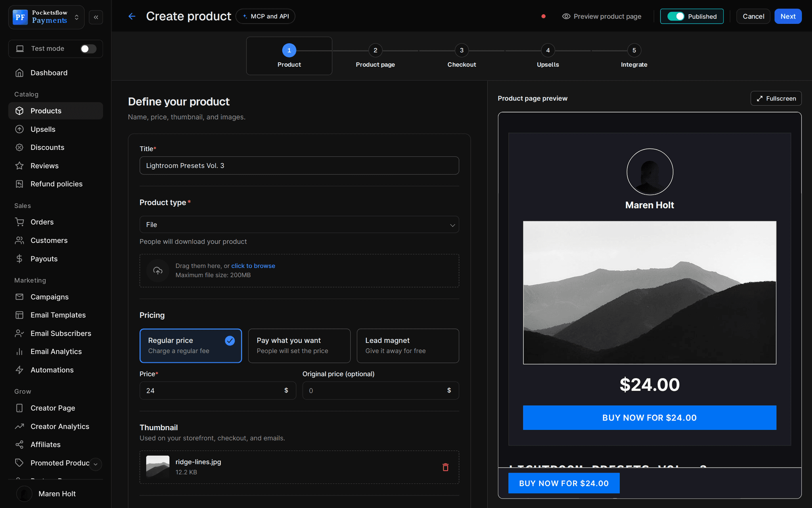Click the cloud upload icon in drop zone

[158, 271]
